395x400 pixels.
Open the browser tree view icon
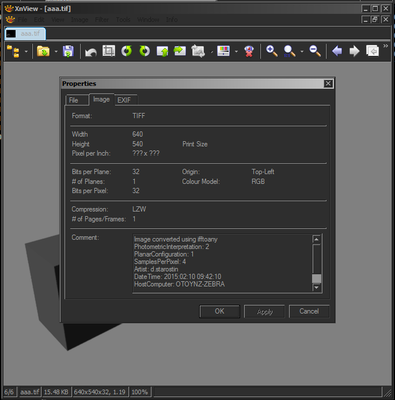pos(14,51)
